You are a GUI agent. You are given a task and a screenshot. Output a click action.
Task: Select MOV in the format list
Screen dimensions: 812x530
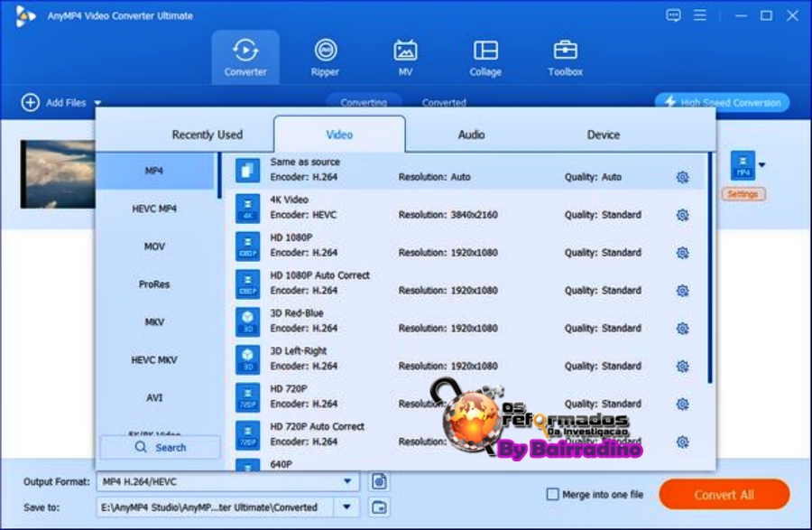tap(154, 246)
